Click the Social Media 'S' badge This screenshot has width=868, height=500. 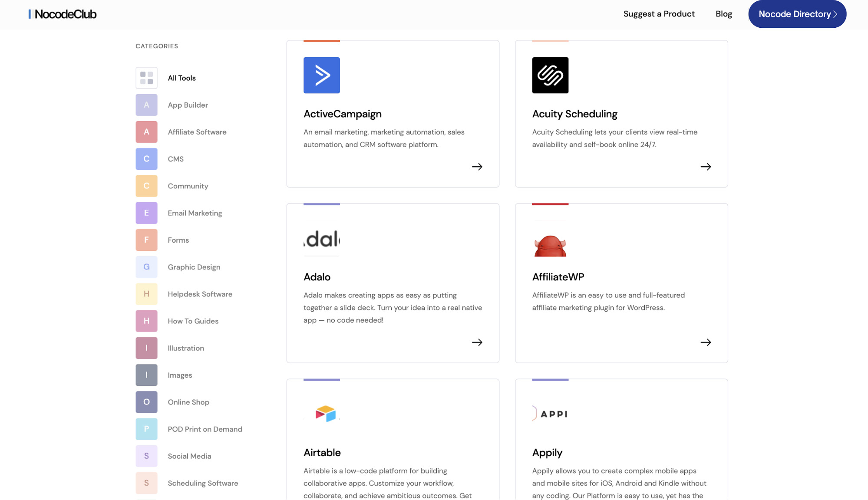click(x=146, y=456)
